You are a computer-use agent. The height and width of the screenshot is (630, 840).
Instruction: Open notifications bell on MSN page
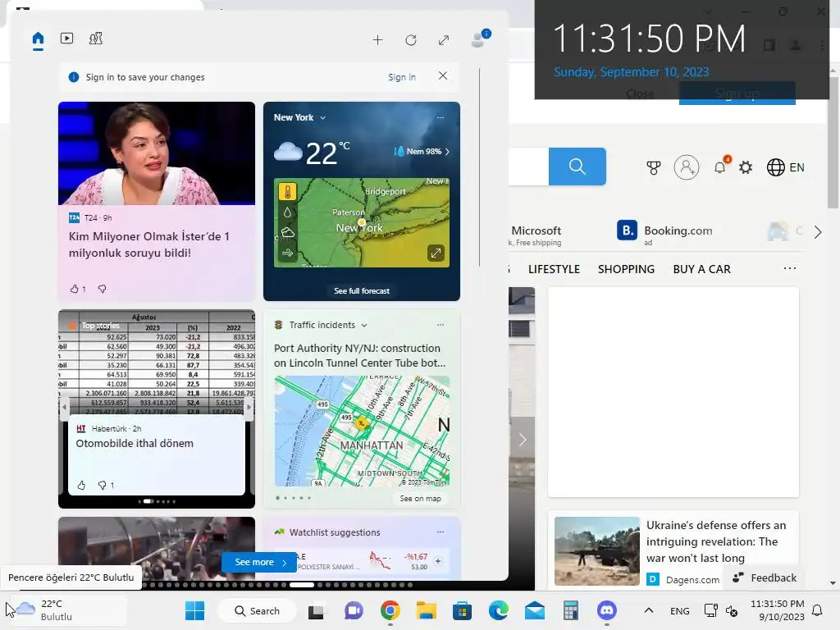(x=720, y=167)
